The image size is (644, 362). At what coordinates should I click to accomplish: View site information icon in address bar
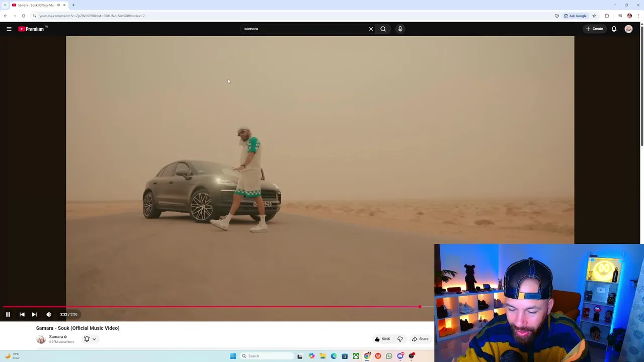(x=34, y=16)
